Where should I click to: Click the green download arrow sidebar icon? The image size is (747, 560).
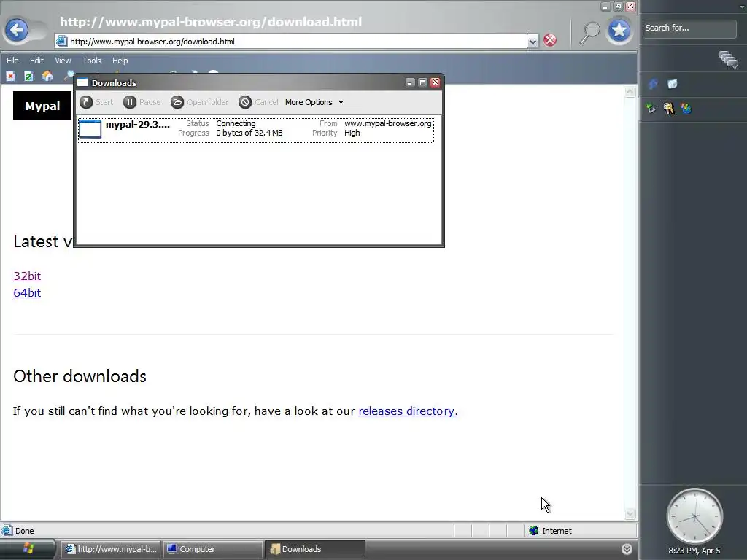pos(651,109)
